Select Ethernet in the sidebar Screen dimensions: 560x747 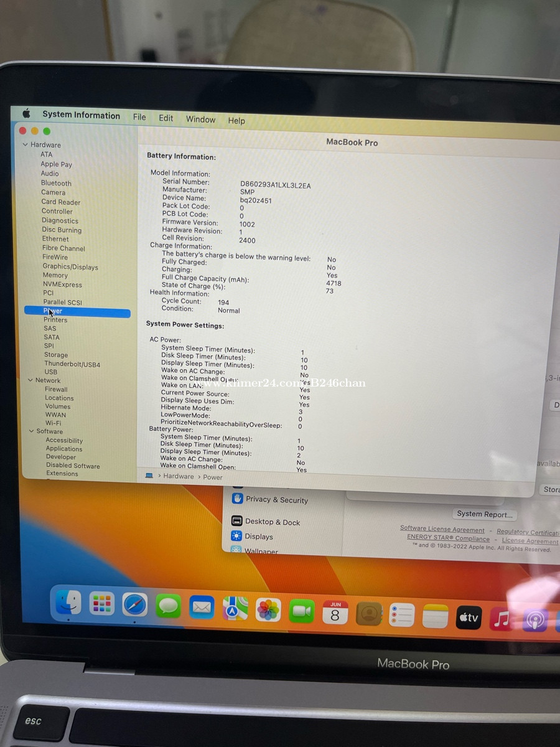click(x=55, y=238)
